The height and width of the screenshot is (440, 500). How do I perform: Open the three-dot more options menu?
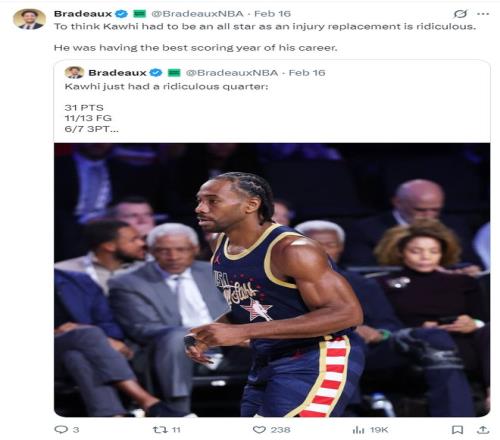[483, 14]
